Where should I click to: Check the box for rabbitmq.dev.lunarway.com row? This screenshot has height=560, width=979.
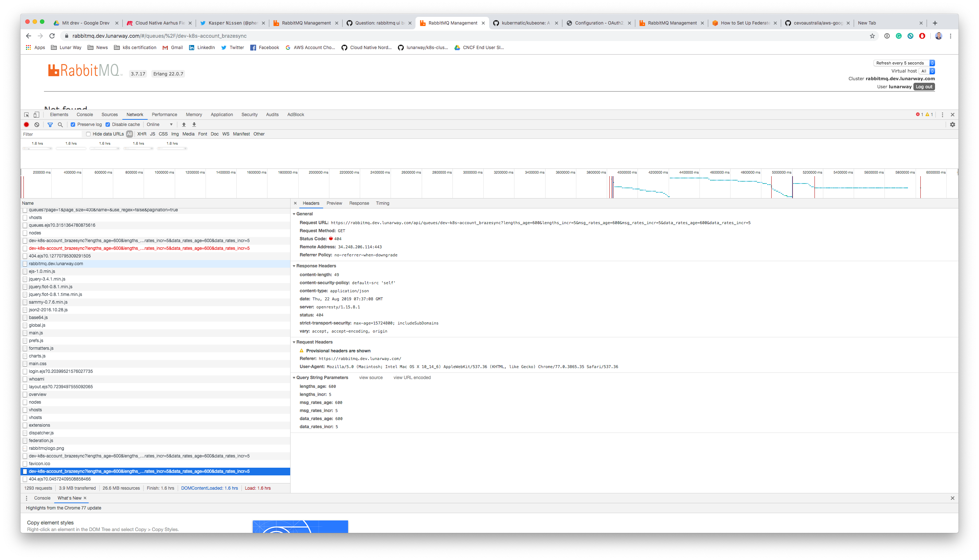pos(25,264)
